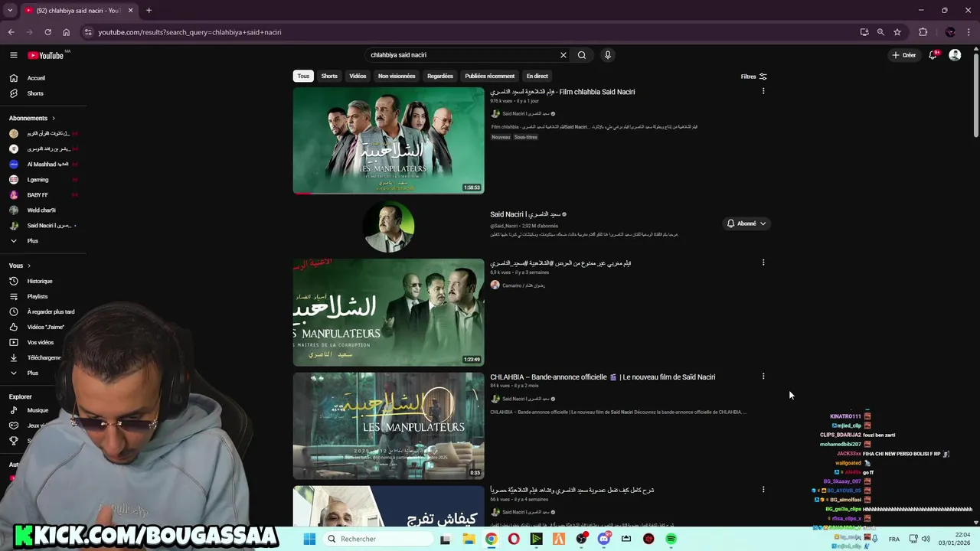Open the Abonné subscription dropdown
Screen dimensions: 980x551
coord(746,223)
